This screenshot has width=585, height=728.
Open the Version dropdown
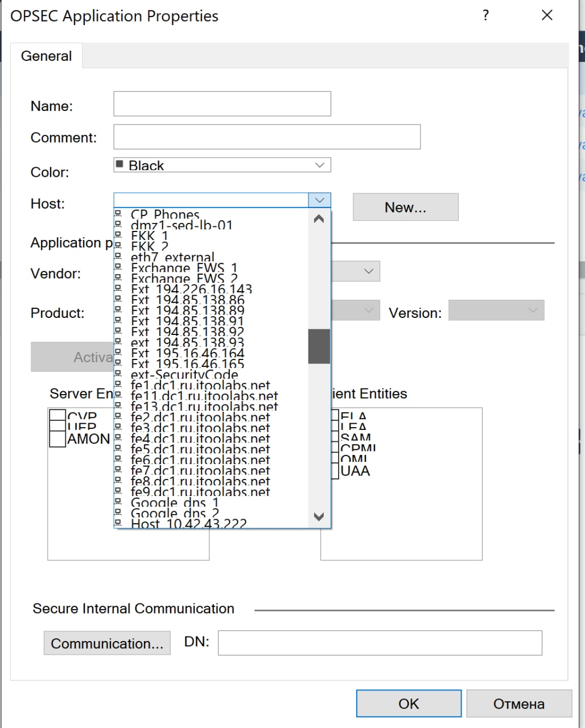click(496, 310)
